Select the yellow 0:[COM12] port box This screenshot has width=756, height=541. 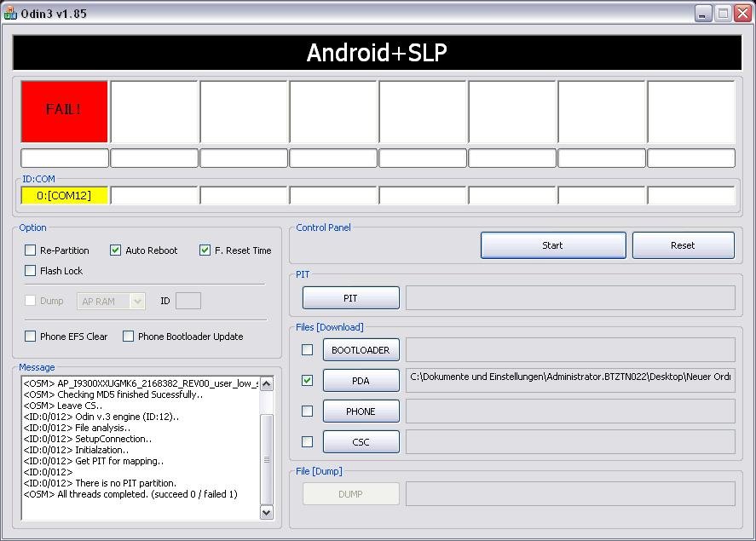click(x=64, y=196)
